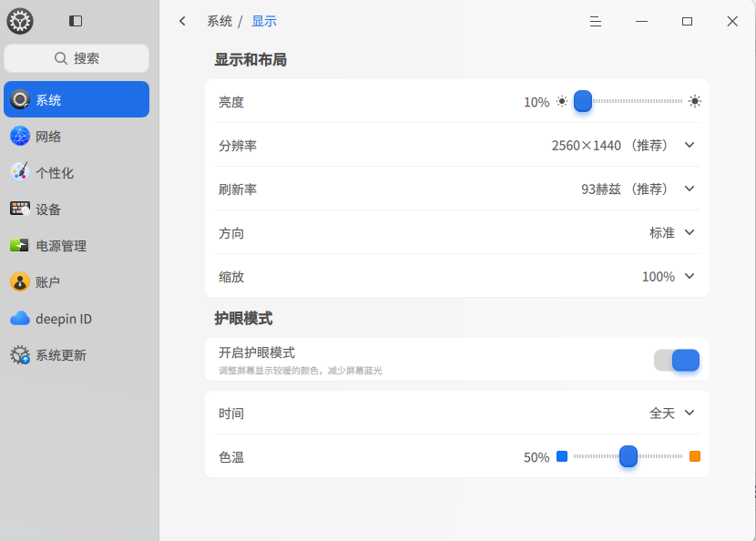The image size is (756, 541).
Task: Click the 全天 time value
Action: point(662,413)
